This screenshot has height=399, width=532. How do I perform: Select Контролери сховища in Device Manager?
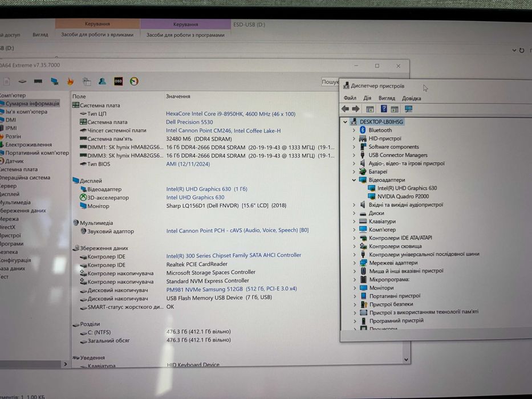[395, 246]
